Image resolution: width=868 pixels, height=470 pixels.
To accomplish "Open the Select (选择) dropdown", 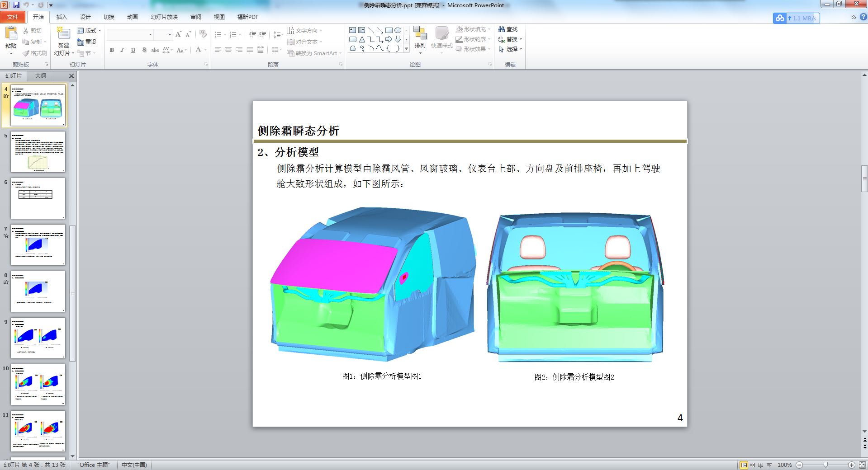I will (511, 49).
